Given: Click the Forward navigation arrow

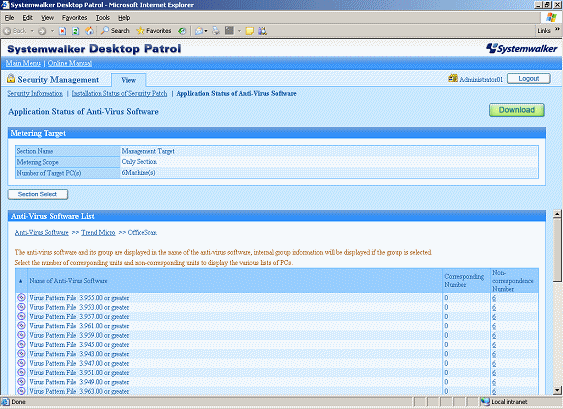Looking at the screenshot, I should pos(42,31).
